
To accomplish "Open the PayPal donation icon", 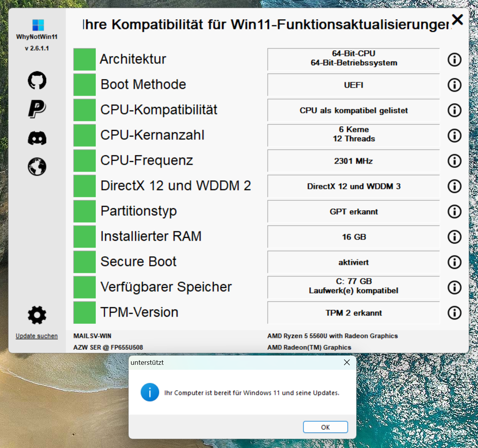I will click(x=37, y=109).
